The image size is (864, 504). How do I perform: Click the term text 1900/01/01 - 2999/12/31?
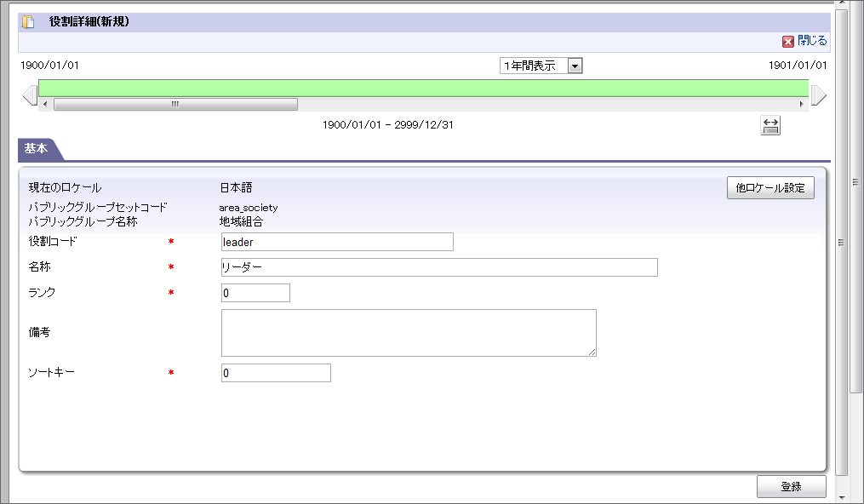388,125
